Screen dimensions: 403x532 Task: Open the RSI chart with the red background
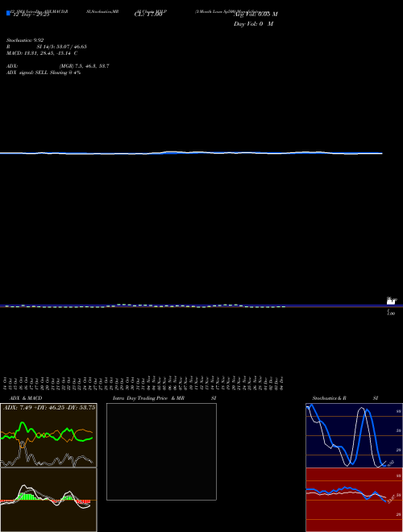tap(354, 500)
